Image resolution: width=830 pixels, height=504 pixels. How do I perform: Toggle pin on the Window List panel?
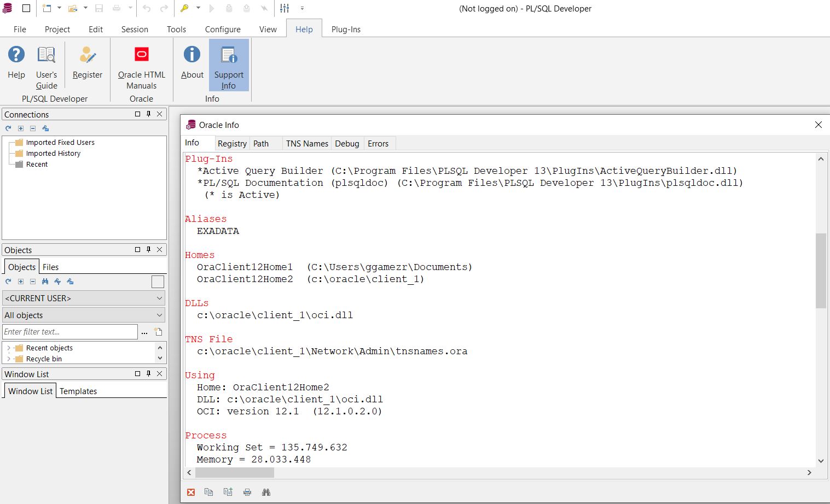point(148,373)
